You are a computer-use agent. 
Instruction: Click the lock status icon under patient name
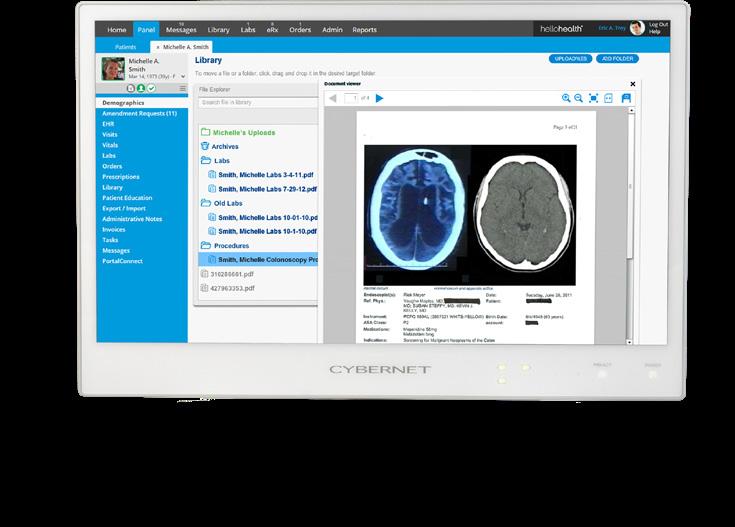click(131, 88)
